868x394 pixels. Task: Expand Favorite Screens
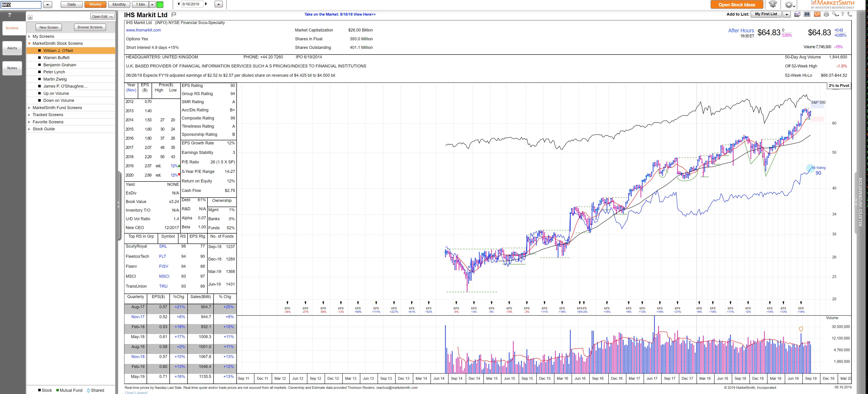click(x=29, y=122)
